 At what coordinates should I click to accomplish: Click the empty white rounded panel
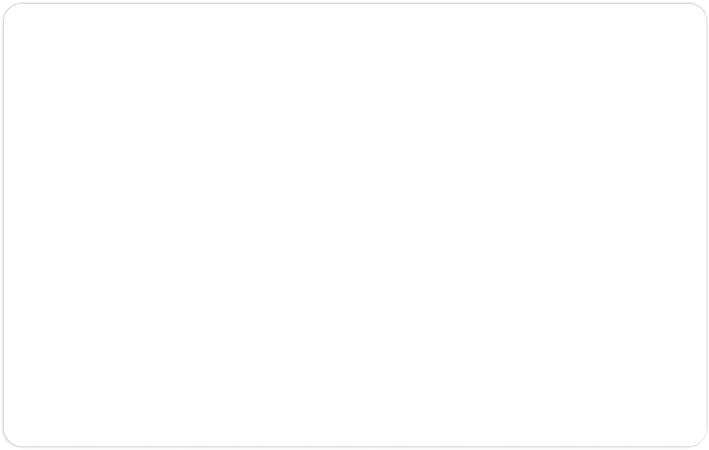(x=355, y=225)
